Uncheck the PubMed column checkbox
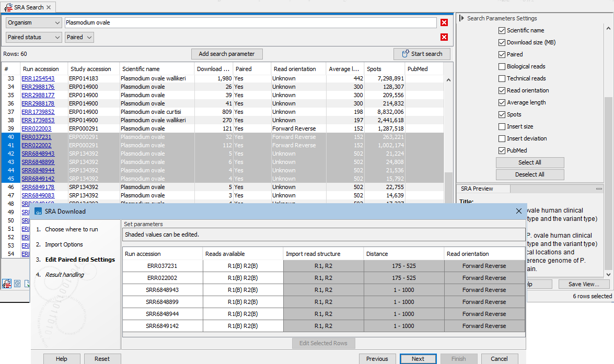The height and width of the screenshot is (364, 614). 502,150
